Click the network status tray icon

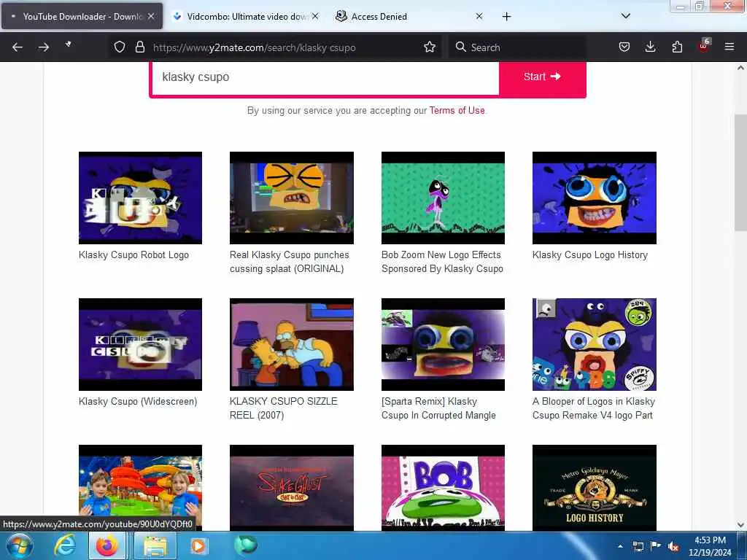[x=638, y=547]
